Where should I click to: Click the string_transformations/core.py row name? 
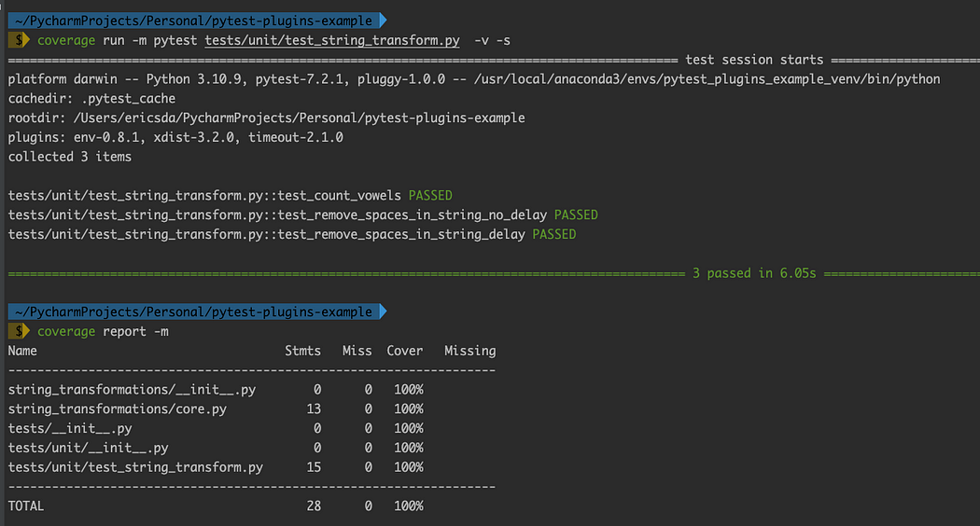118,409
